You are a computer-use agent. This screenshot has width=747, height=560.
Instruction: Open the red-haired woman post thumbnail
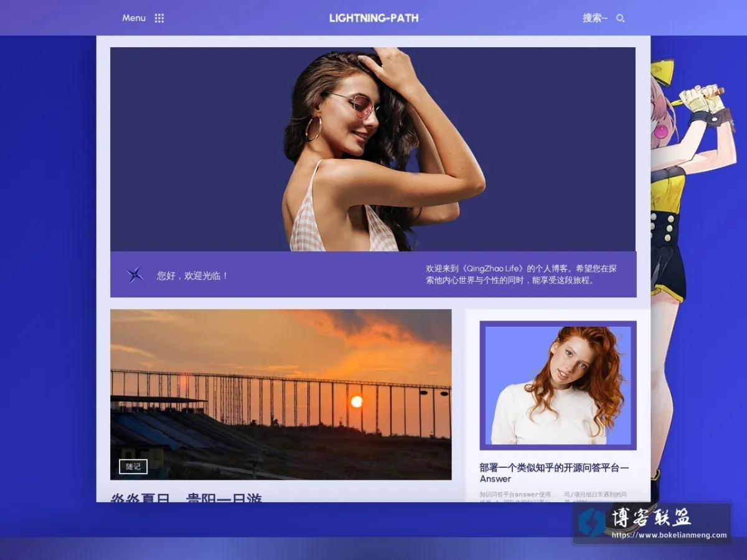pyautogui.click(x=558, y=385)
